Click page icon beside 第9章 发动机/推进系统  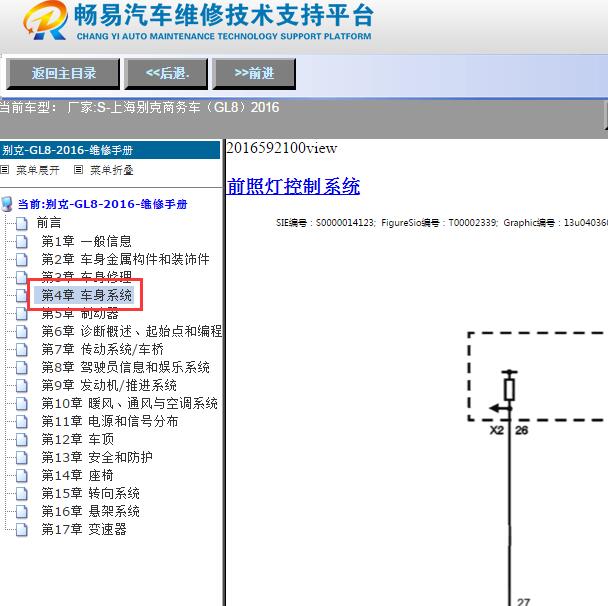[22, 385]
